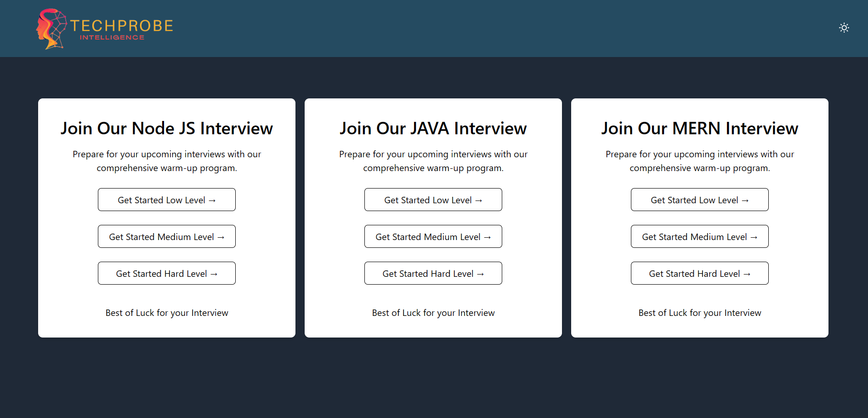Image resolution: width=868 pixels, height=418 pixels.
Task: Click the JAVA card warm-up program description
Action: pyautogui.click(x=433, y=161)
